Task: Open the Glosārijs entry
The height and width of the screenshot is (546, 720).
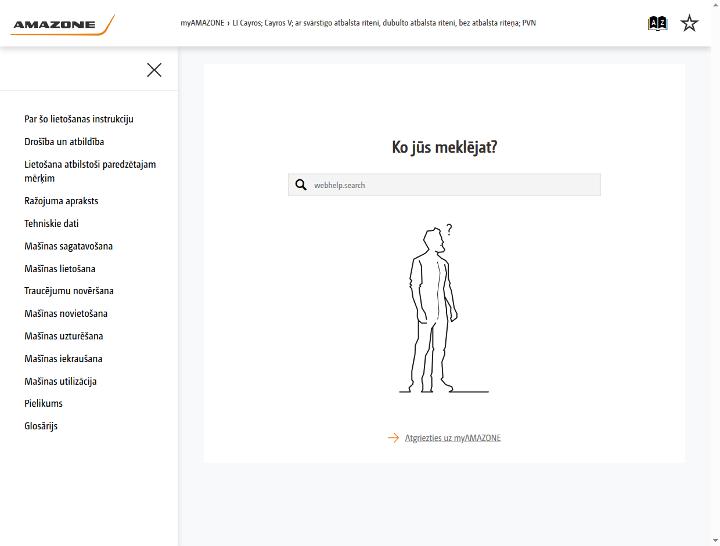Action: tap(41, 426)
